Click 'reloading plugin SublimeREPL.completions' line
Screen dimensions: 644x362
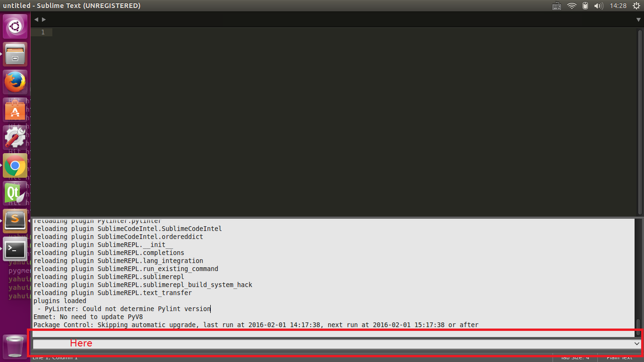[109, 253]
